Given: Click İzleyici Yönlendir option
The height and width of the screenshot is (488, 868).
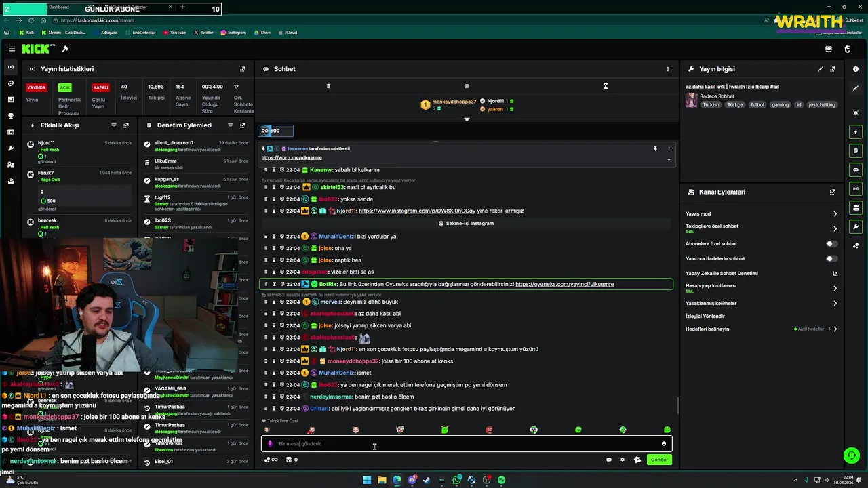Looking at the screenshot, I should coord(705,317).
